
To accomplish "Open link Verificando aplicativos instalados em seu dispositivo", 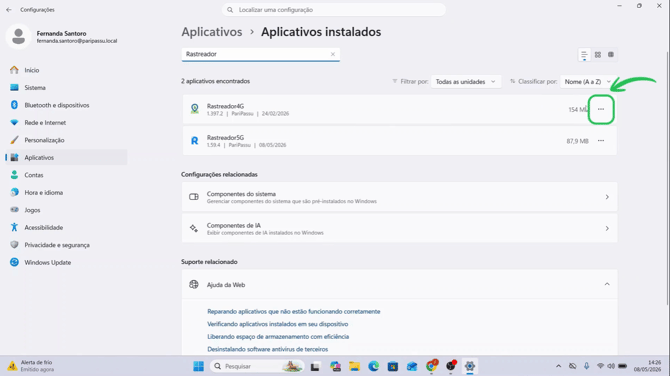I will (278, 324).
